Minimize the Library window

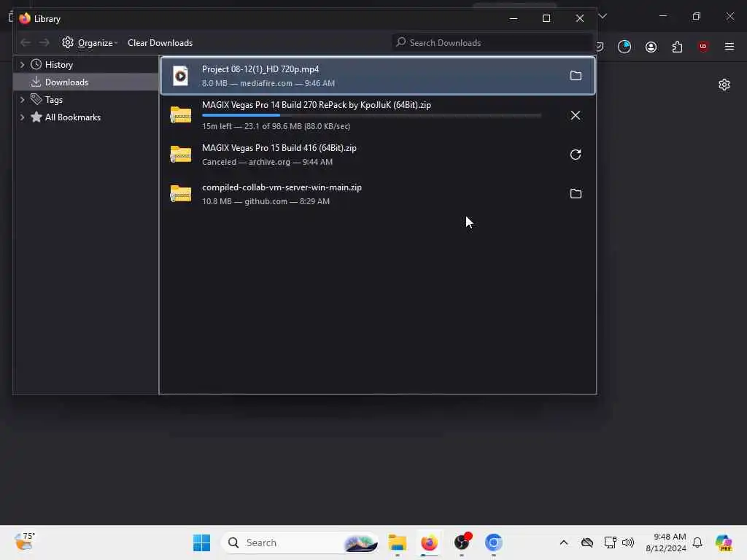pyautogui.click(x=514, y=18)
